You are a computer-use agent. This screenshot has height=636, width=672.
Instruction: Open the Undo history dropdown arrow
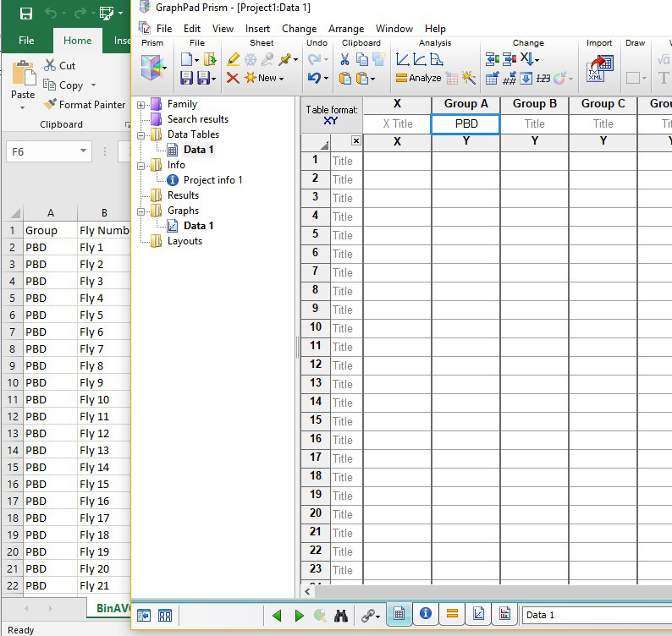tap(327, 79)
